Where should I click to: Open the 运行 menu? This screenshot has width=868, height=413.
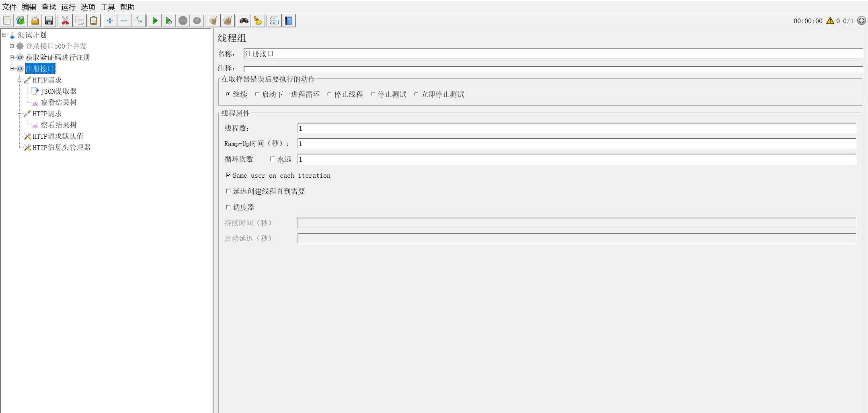(x=68, y=7)
